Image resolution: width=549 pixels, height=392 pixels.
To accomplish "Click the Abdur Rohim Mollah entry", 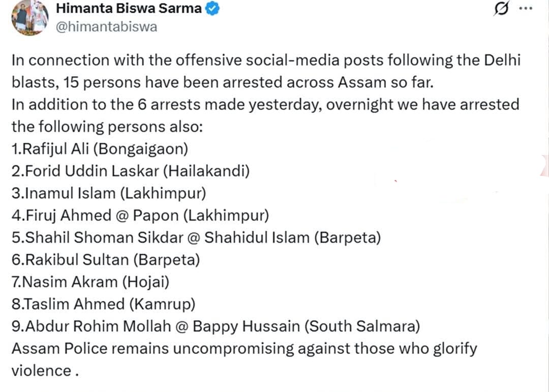I will pyautogui.click(x=215, y=326).
